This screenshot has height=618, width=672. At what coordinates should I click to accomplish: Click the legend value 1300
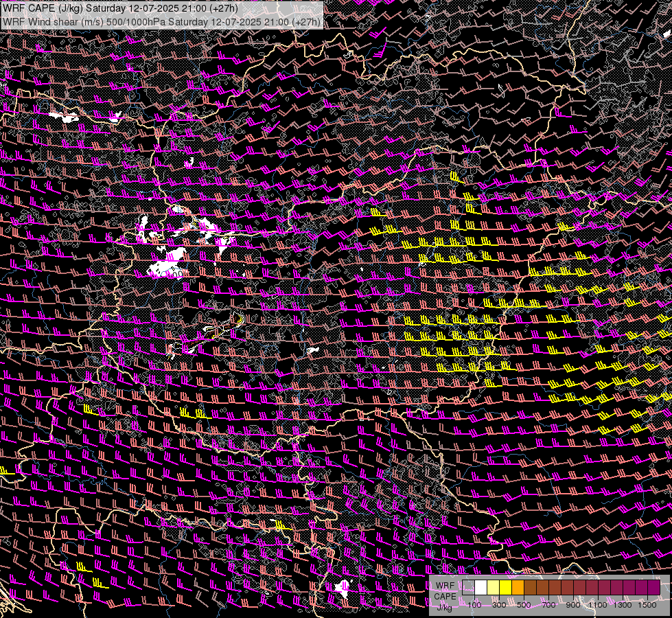623,605
